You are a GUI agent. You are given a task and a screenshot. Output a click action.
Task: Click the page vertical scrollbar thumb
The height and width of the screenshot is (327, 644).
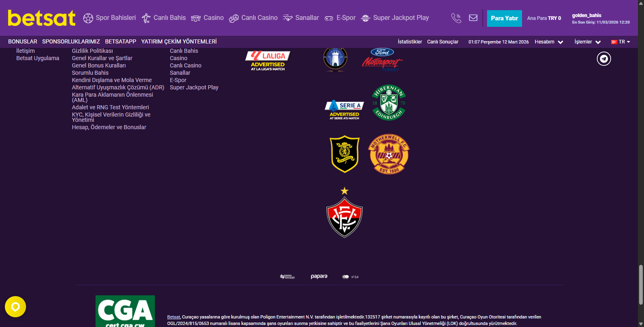tap(641, 284)
